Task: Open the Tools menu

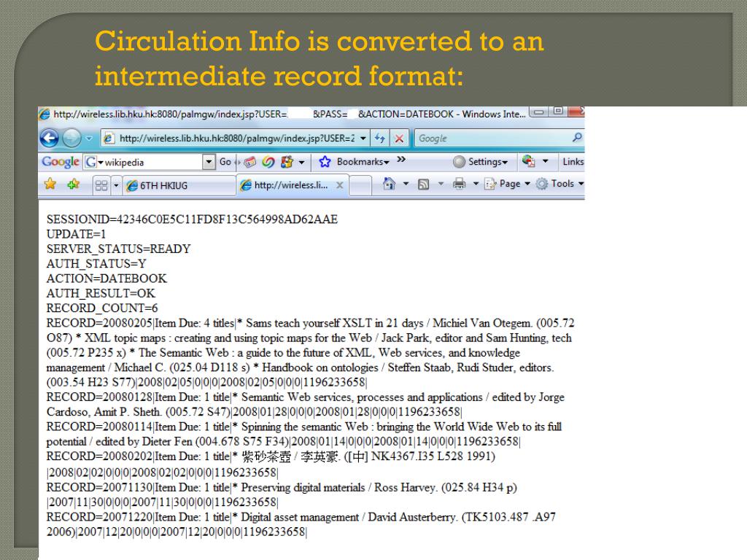Action: click(x=560, y=184)
